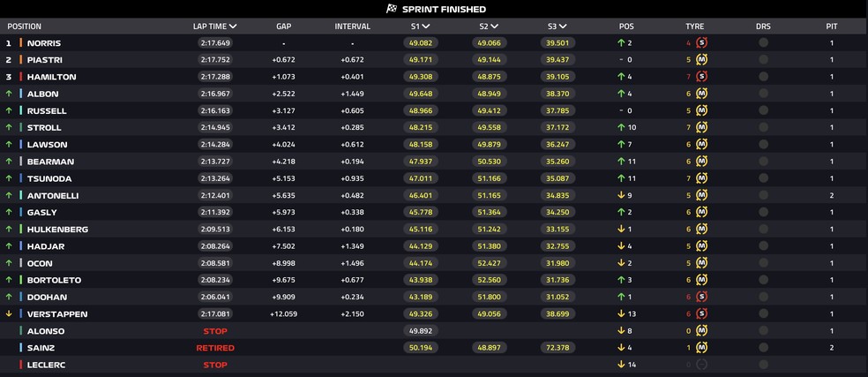Screen dimensions: 868x377
Task: Open the Lap Time column dropdown
Action: tap(233, 26)
